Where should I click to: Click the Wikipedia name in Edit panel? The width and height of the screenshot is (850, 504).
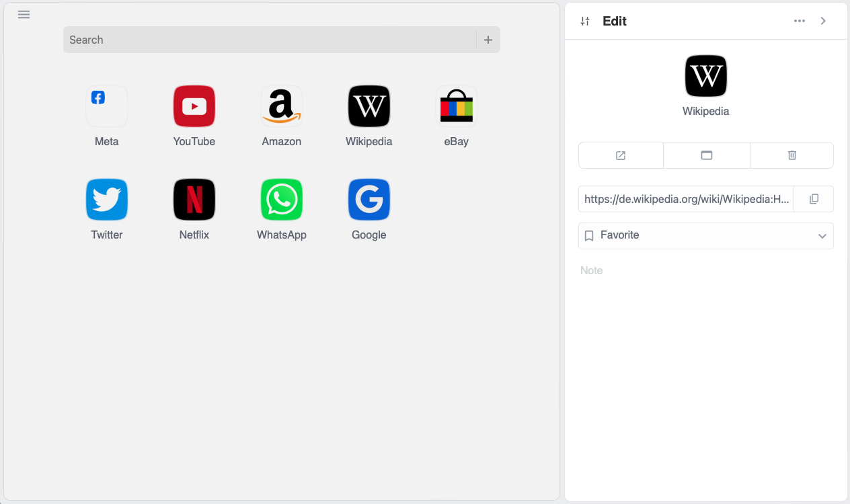point(706,112)
